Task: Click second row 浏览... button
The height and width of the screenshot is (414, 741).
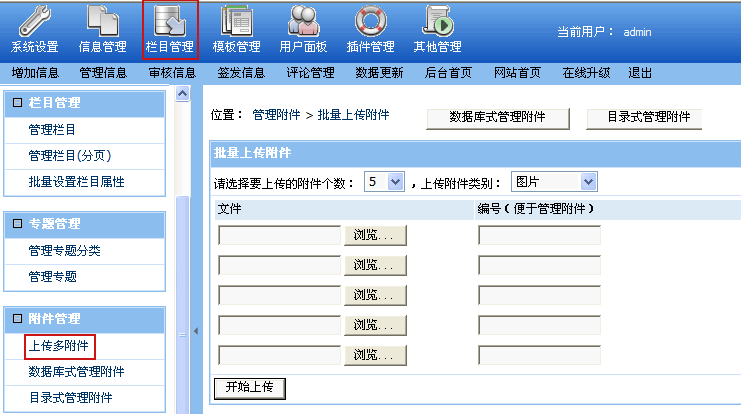Action: 375,265
